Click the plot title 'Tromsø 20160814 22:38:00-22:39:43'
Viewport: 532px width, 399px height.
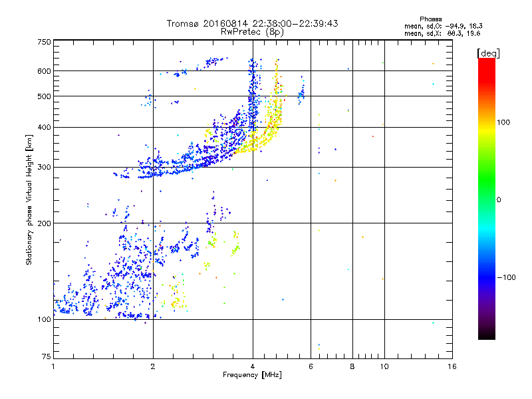tap(252, 23)
